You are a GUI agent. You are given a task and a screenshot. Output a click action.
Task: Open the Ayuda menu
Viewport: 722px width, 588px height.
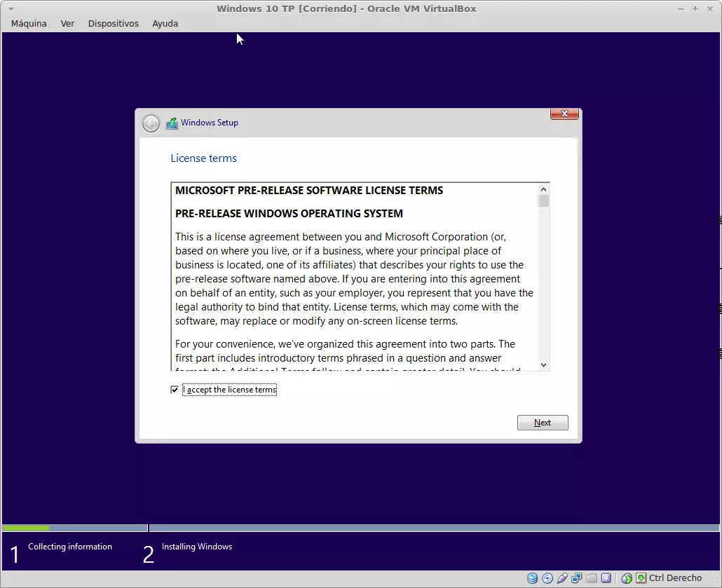tap(165, 23)
